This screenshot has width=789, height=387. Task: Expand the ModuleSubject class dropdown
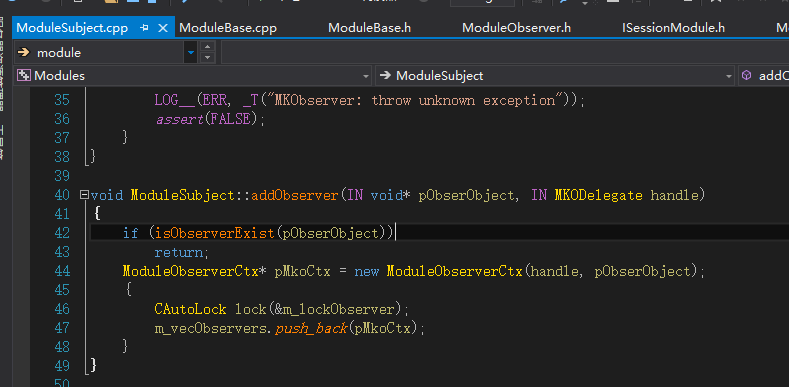(x=729, y=76)
